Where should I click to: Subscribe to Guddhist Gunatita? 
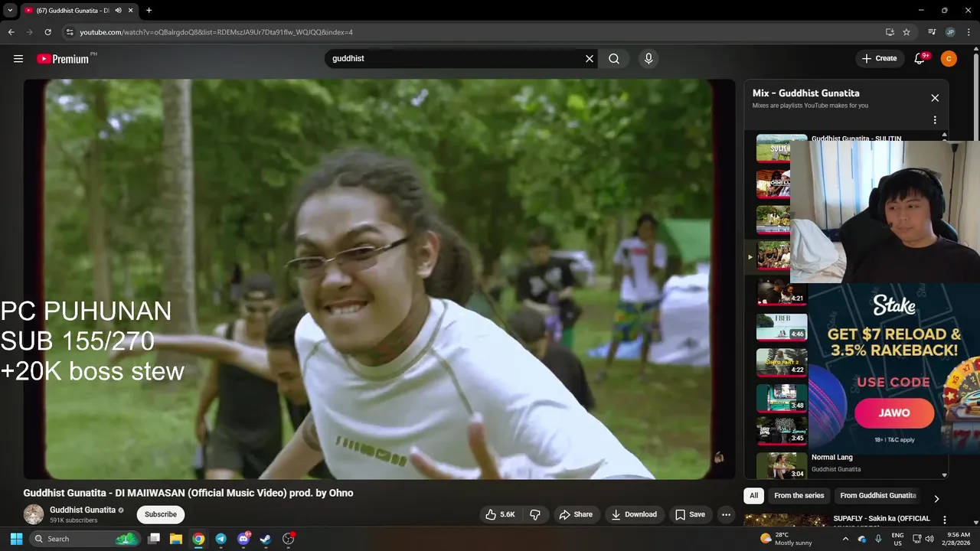coord(161,514)
